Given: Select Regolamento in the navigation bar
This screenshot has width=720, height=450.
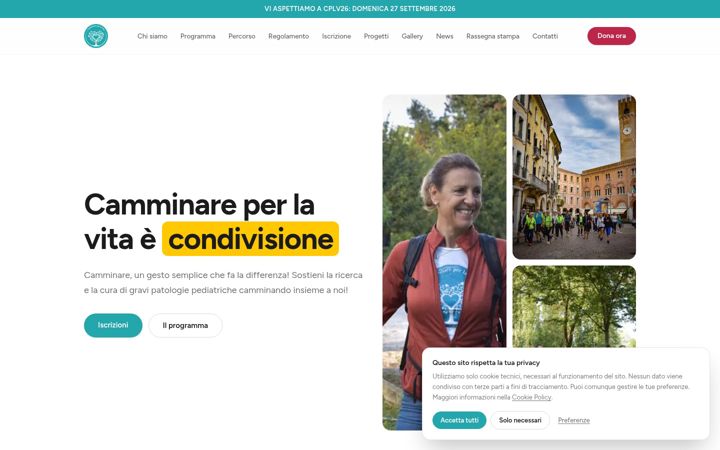Looking at the screenshot, I should click(x=288, y=36).
